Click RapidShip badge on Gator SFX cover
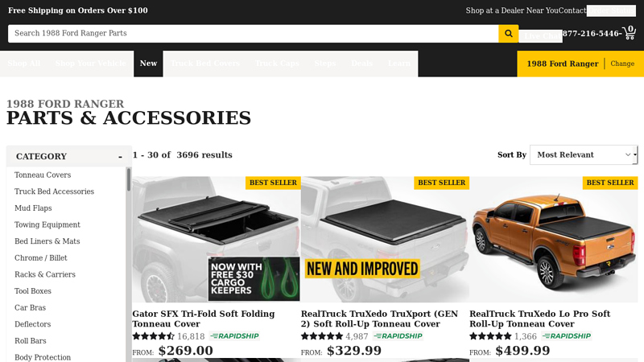The height and width of the screenshot is (362, 644). click(234, 336)
